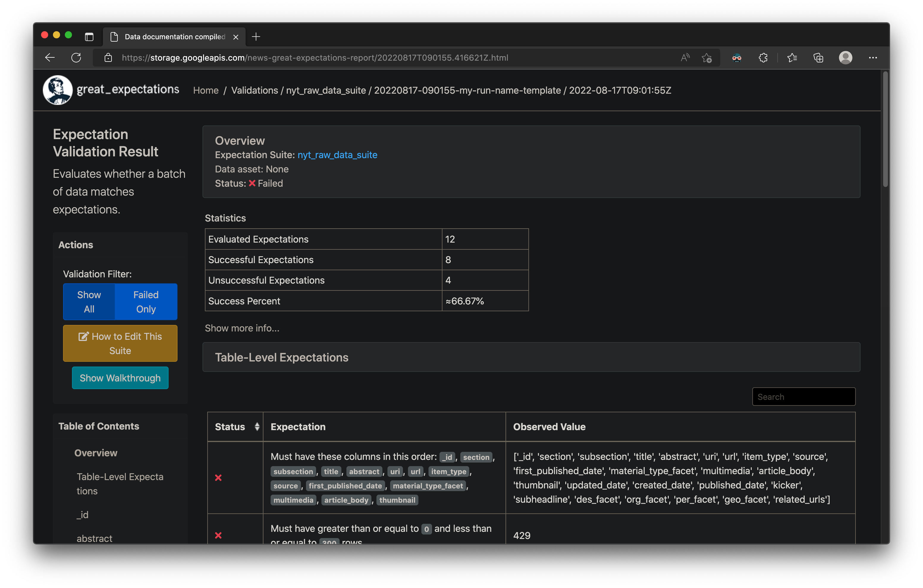The height and width of the screenshot is (588, 923).
Task: Expand Show more info... section
Action: click(242, 328)
